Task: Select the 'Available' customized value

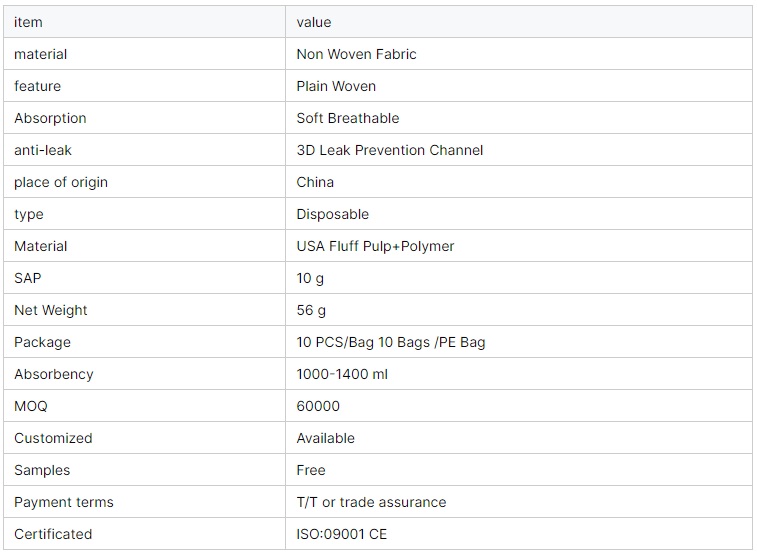Action: pos(325,438)
